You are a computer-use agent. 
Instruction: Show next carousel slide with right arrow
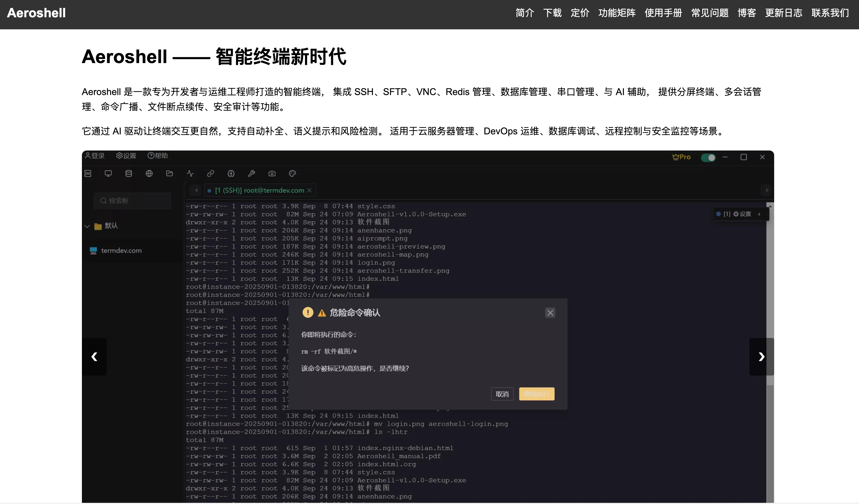(761, 356)
